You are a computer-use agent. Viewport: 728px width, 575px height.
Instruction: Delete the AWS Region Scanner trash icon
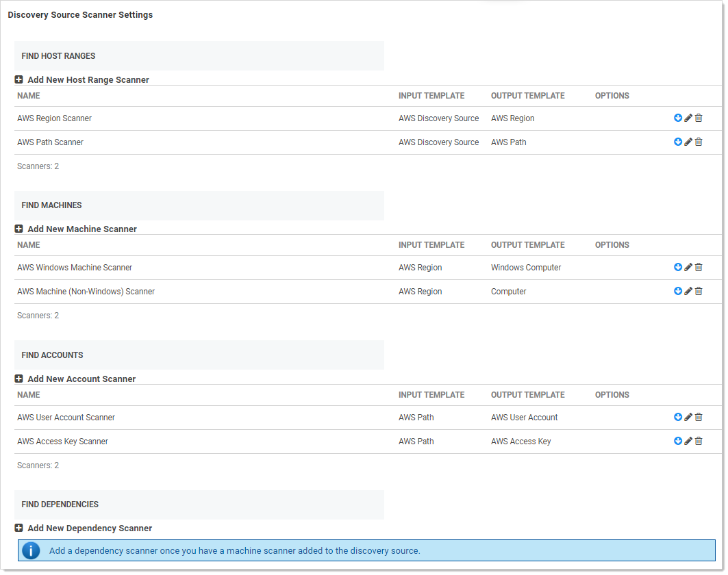[x=699, y=118]
